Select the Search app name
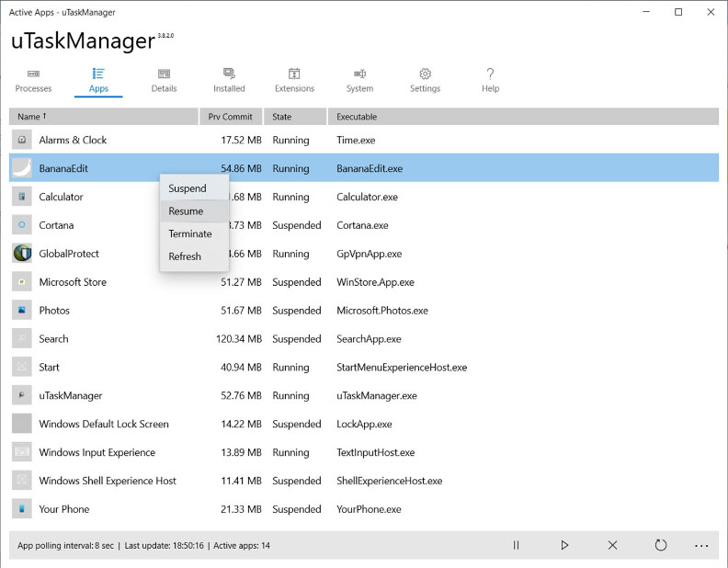This screenshot has width=728, height=568. [x=53, y=339]
